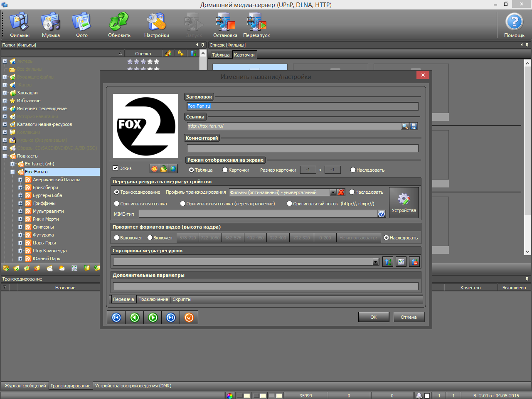The width and height of the screenshot is (532, 399).
Task: Choose the Оригинальная ссылка radio option
Action: tap(117, 204)
